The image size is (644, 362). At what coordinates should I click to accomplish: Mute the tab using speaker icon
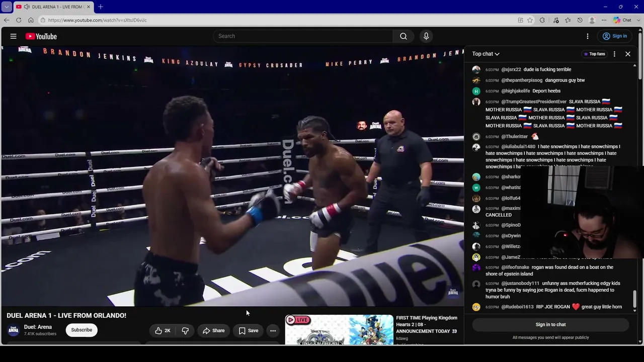26,7
